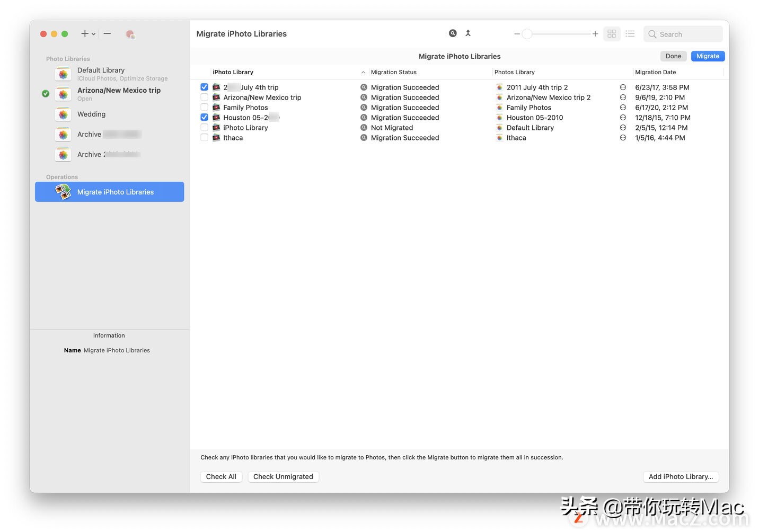
Task: Click the Add iPhoto Library... button
Action: 681,476
